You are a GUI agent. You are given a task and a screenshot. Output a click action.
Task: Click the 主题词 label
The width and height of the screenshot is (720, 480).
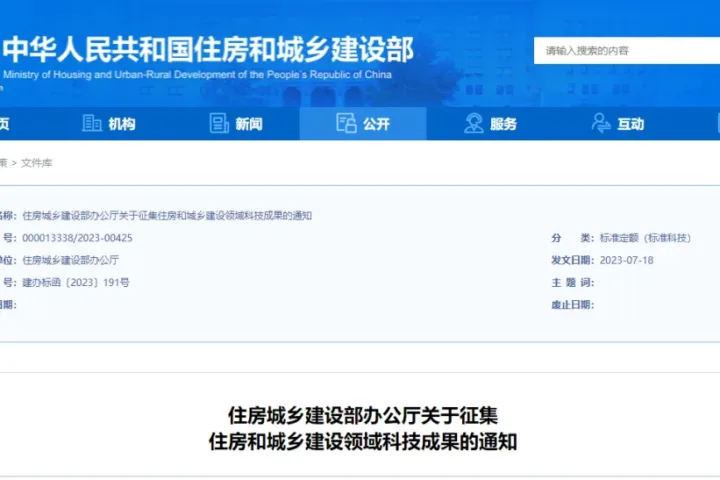point(573,282)
